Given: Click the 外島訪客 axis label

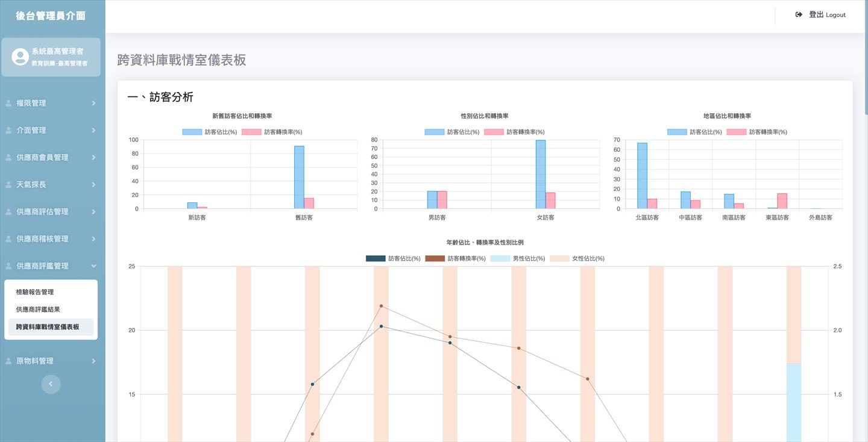Looking at the screenshot, I should [820, 217].
